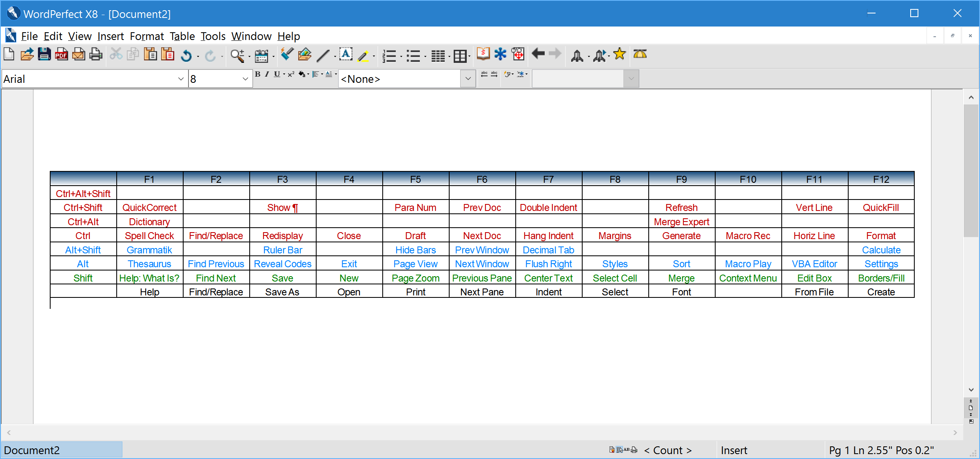Click the Print icon in toolbar
This screenshot has height=459, width=980.
click(96, 54)
